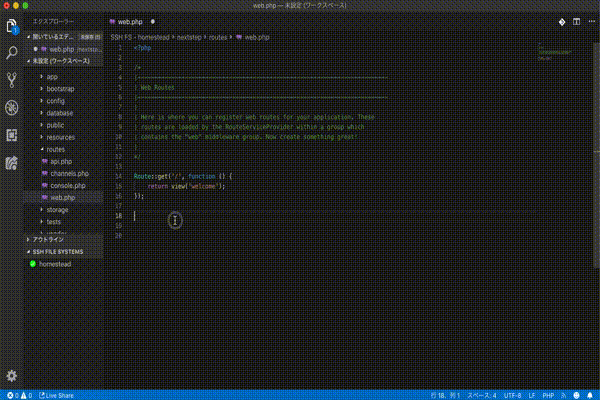
Task: Click the warnings count icon in status bar
Action: click(24, 395)
